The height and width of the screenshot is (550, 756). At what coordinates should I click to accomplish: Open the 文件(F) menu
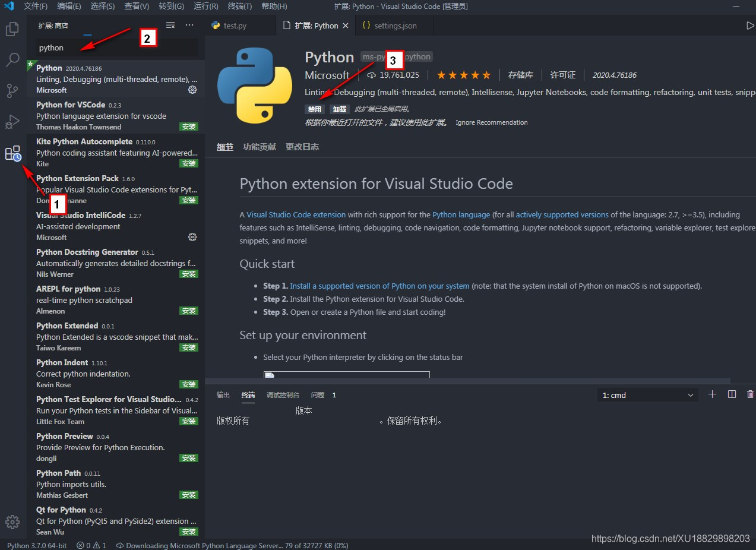(36, 6)
